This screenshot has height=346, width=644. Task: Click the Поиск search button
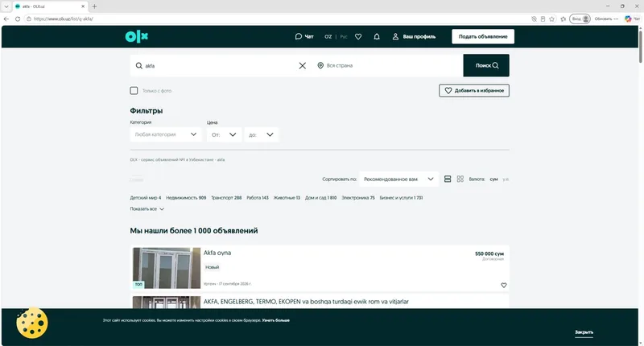(486, 65)
